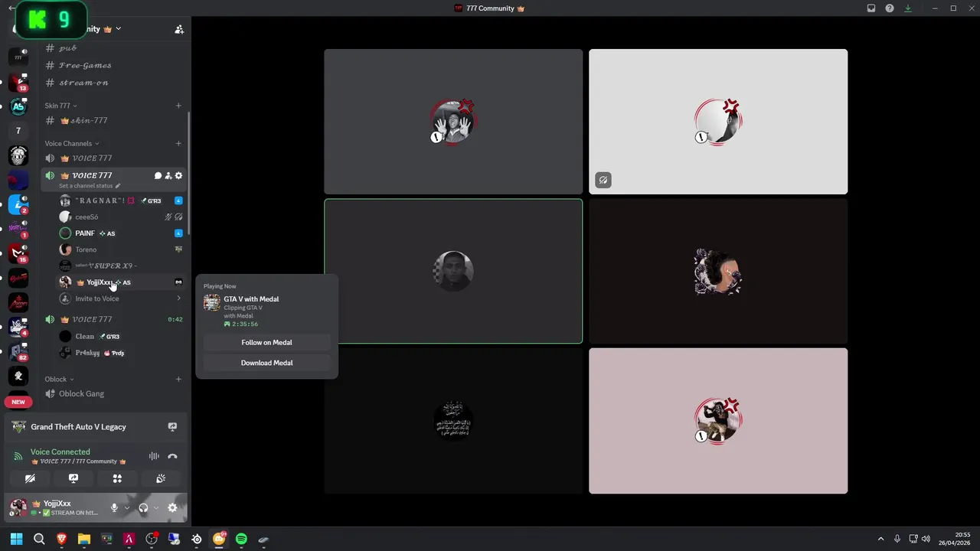Viewport: 980px width, 551px height.
Task: Toggle microphone mute in user panel
Action: tap(114, 507)
